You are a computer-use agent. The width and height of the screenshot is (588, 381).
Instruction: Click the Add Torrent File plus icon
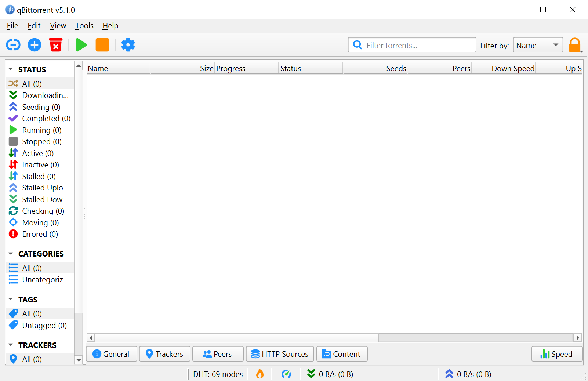pyautogui.click(x=35, y=45)
